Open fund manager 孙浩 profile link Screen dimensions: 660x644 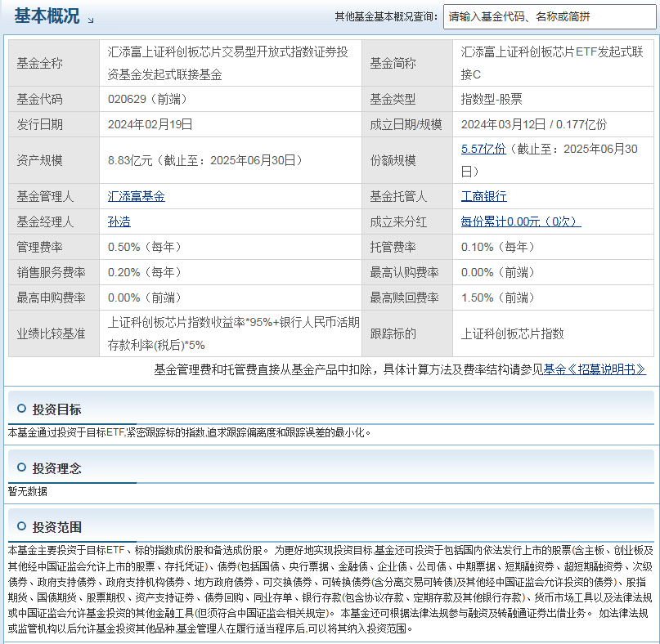click(x=119, y=221)
